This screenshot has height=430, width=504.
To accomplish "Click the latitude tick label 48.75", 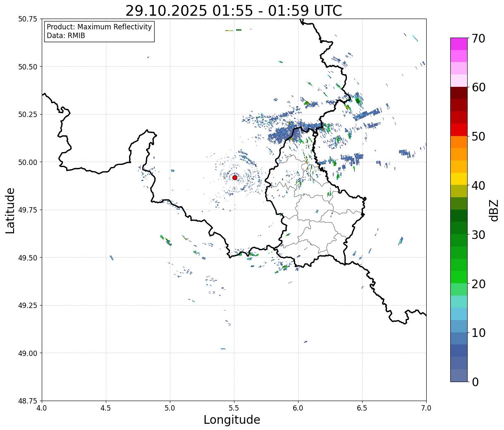I will (x=27, y=401).
